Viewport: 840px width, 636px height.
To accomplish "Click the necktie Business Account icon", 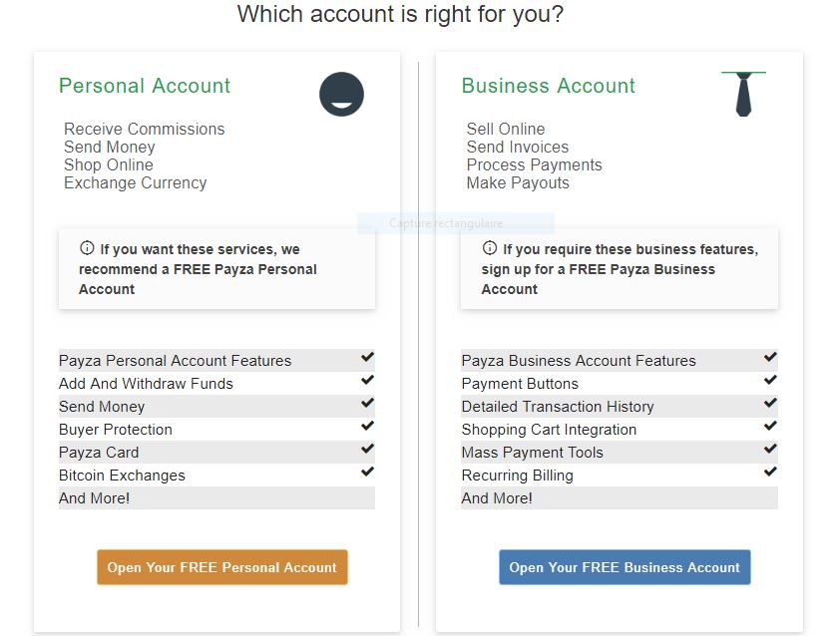I will pyautogui.click(x=742, y=94).
